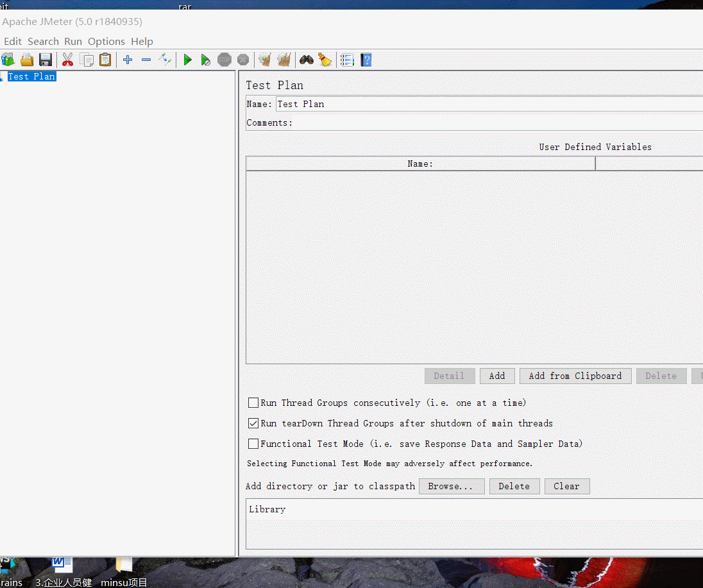Click the Add variable button
Viewport: 703px width, 588px height.
[496, 376]
